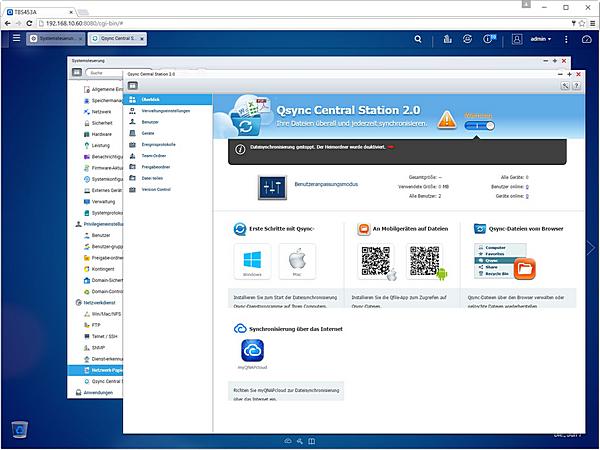
Task: Open the desktop recycle bin icon
Action: (x=20, y=429)
